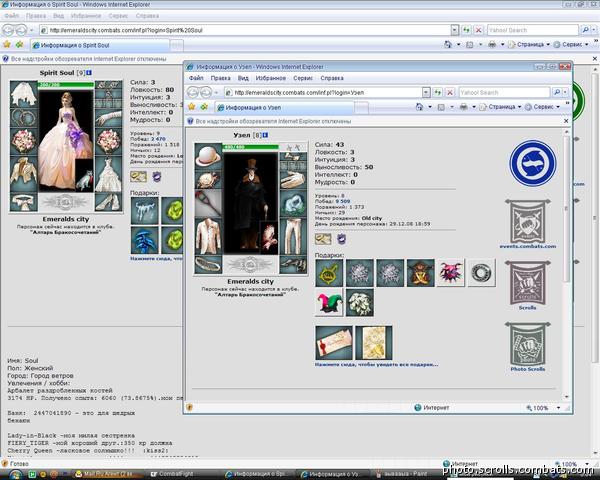Open the Страница dropdown in back Spirit Soul window
Viewport: 600px width, 480px height.
click(x=530, y=44)
